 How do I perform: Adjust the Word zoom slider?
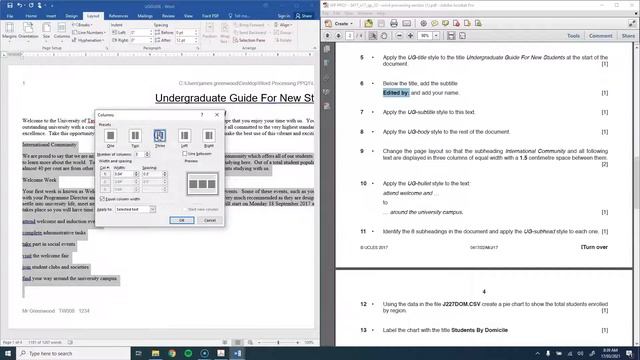click(x=279, y=342)
